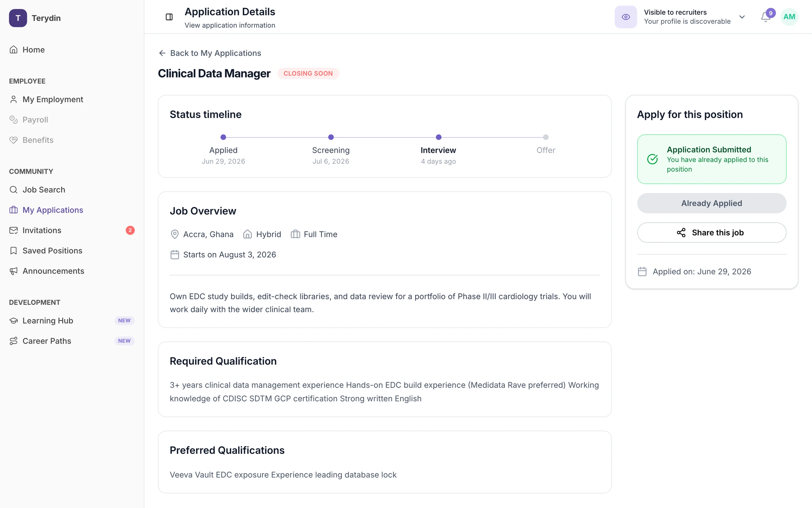Click the Learning Hub graduation cap icon
The width and height of the screenshot is (812, 508).
13,321
